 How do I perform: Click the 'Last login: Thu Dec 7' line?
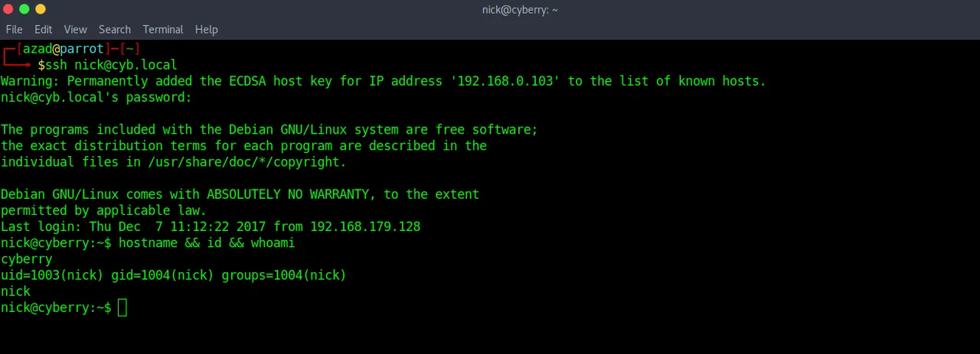[x=211, y=226]
